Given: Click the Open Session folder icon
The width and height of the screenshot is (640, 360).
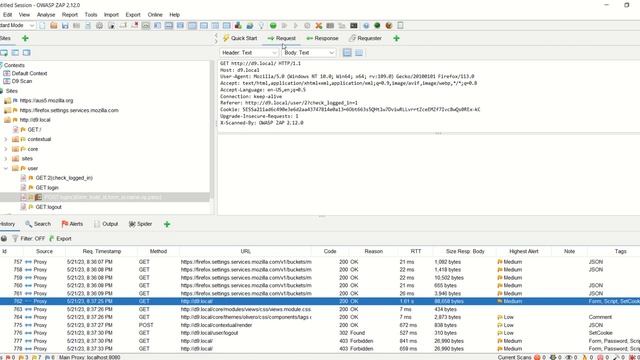Looking at the screenshot, I should click(53, 25).
